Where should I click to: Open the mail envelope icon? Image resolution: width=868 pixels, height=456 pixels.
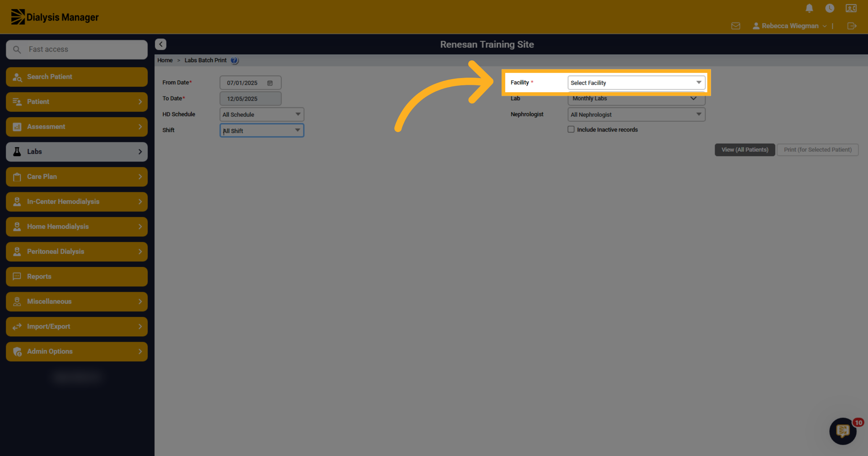pos(736,26)
